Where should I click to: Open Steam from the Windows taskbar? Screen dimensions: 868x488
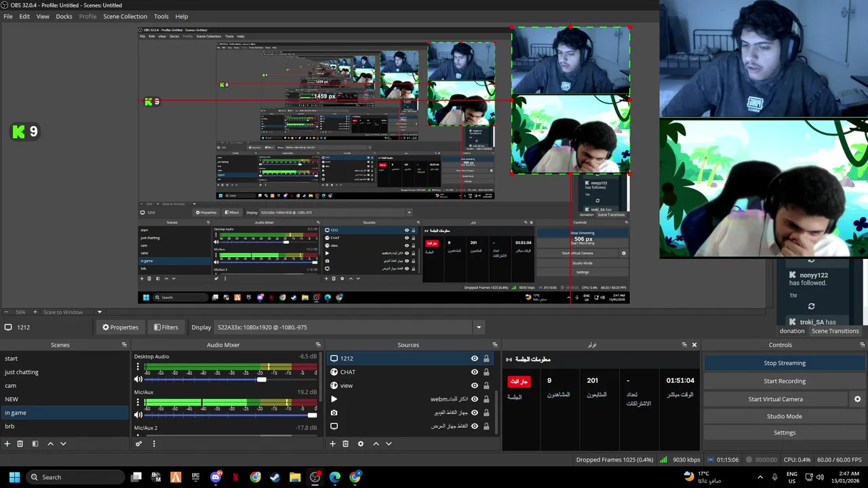(275, 477)
